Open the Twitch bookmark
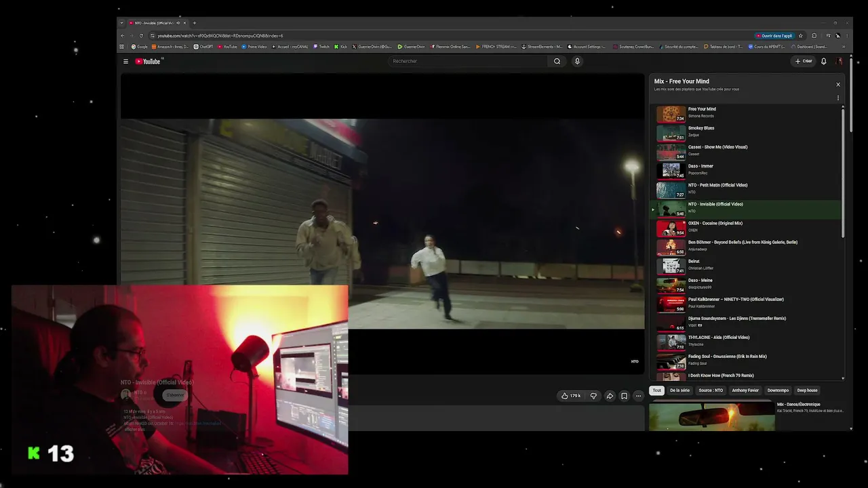868x488 pixels. (321, 47)
